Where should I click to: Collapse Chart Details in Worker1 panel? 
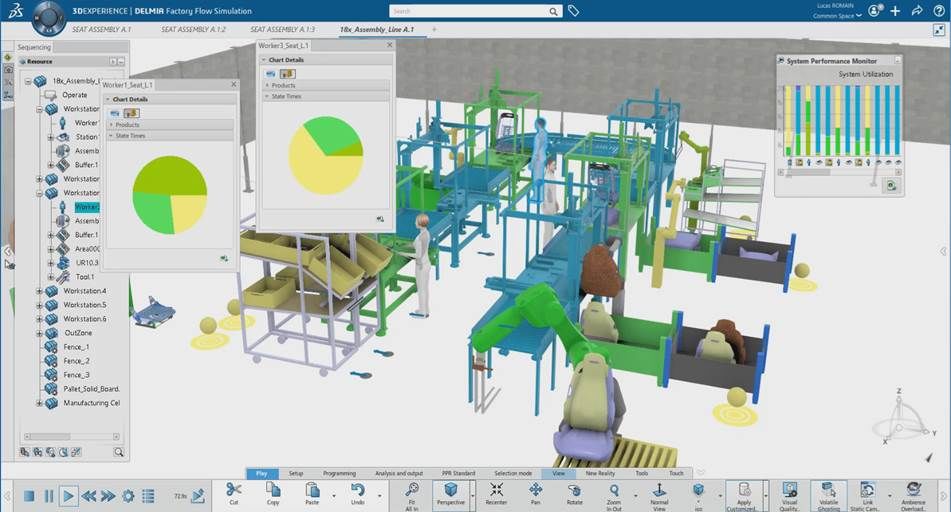[x=108, y=99]
